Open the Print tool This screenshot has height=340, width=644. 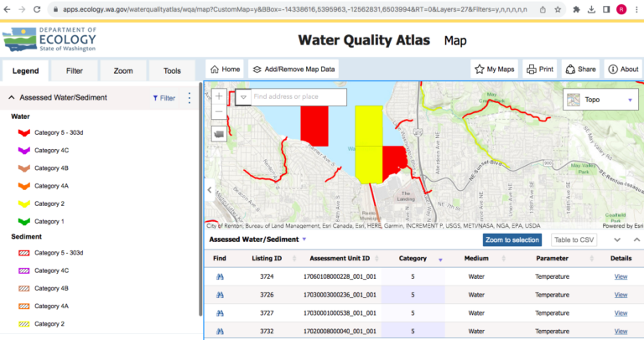539,70
